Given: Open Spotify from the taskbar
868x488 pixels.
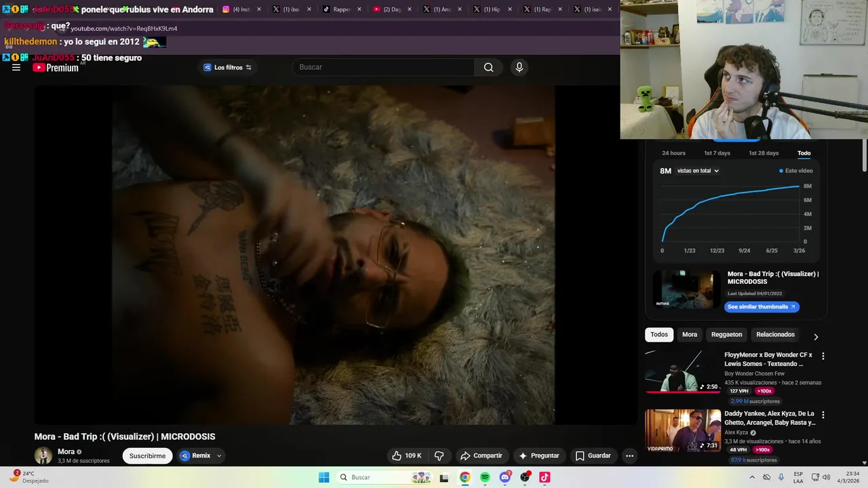Looking at the screenshot, I should (485, 477).
